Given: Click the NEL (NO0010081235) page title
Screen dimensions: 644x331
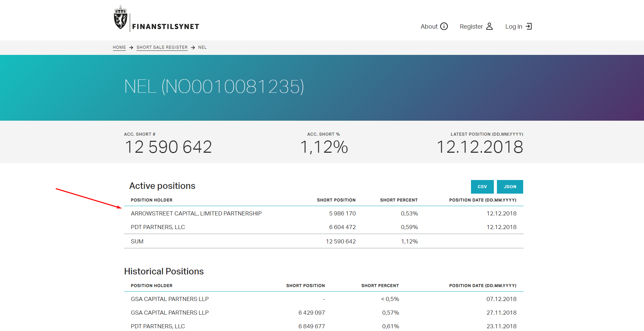Looking at the screenshot, I should click(214, 87).
